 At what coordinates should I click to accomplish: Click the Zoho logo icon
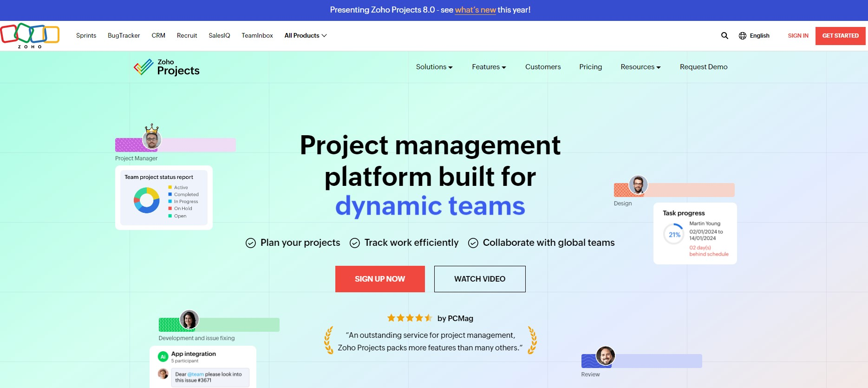[30, 36]
